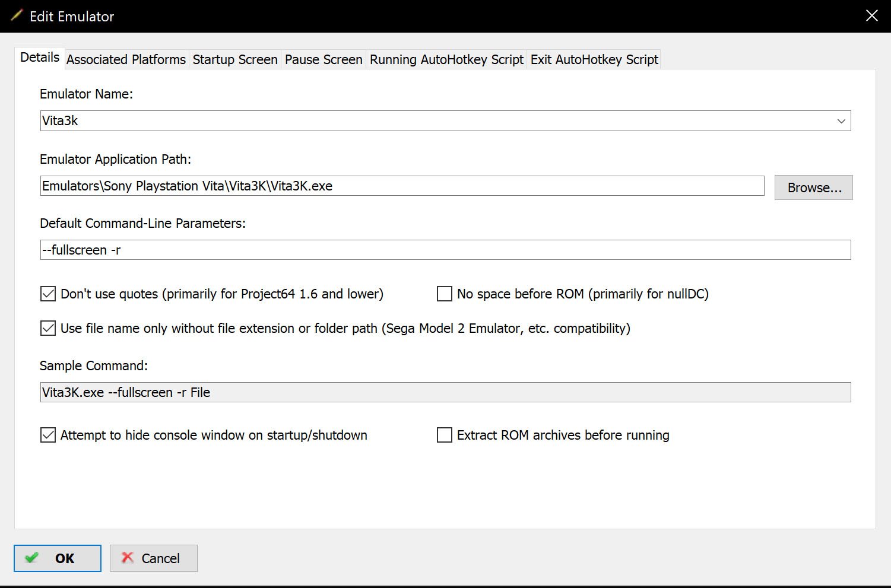891x588 pixels.
Task: Enable No space before ROM
Action: tap(445, 294)
